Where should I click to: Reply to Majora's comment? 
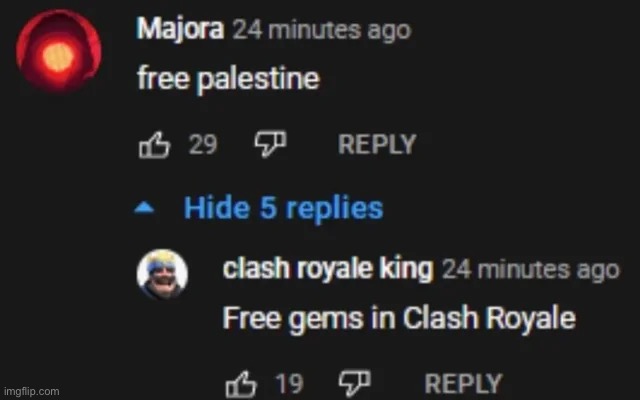[x=377, y=144]
